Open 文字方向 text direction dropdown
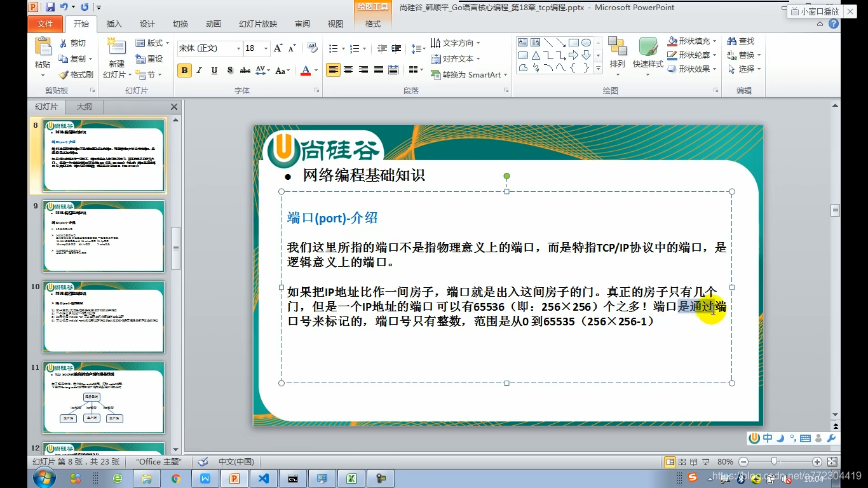Image resolution: width=868 pixels, height=488 pixels. pyautogui.click(x=455, y=43)
